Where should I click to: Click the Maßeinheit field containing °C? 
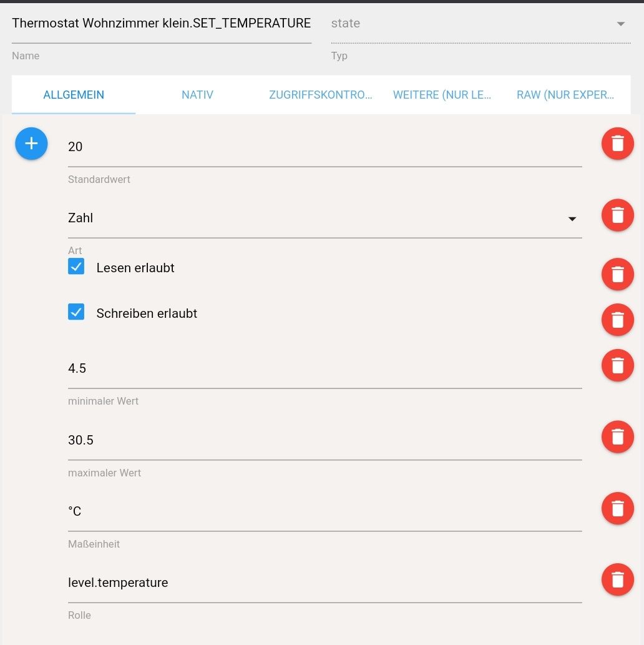click(325, 511)
